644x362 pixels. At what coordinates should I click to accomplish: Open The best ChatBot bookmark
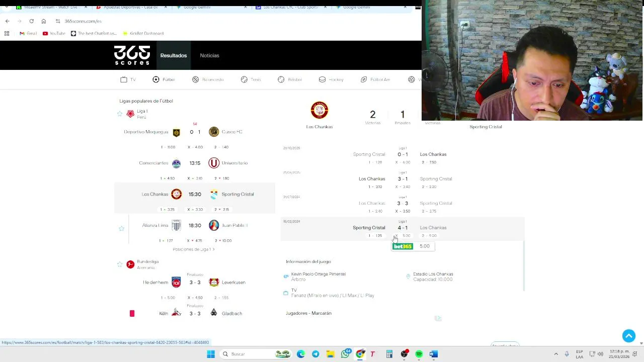coord(94,33)
